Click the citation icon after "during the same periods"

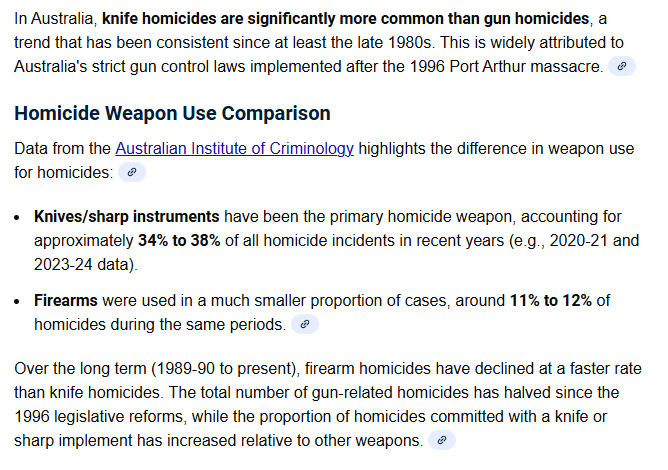[x=305, y=324]
